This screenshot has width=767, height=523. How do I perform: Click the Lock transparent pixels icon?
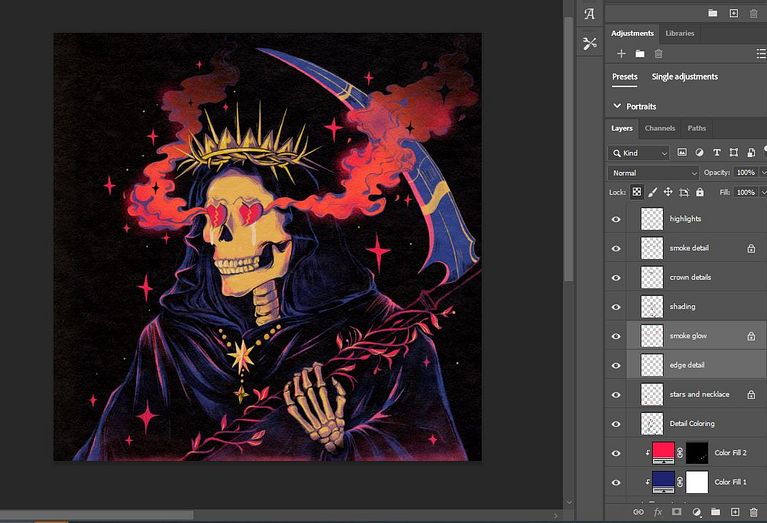point(636,192)
